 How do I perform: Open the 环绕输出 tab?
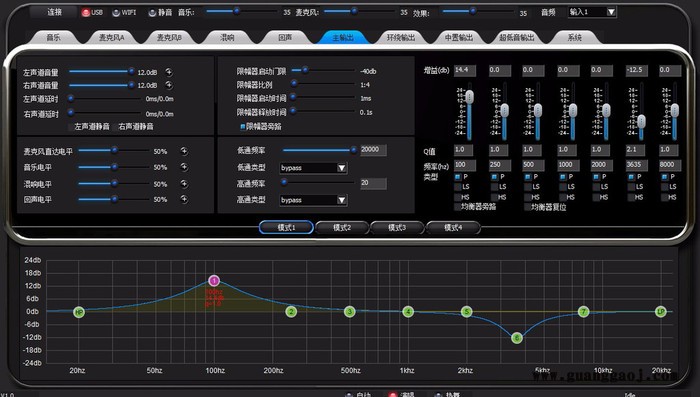(x=401, y=38)
